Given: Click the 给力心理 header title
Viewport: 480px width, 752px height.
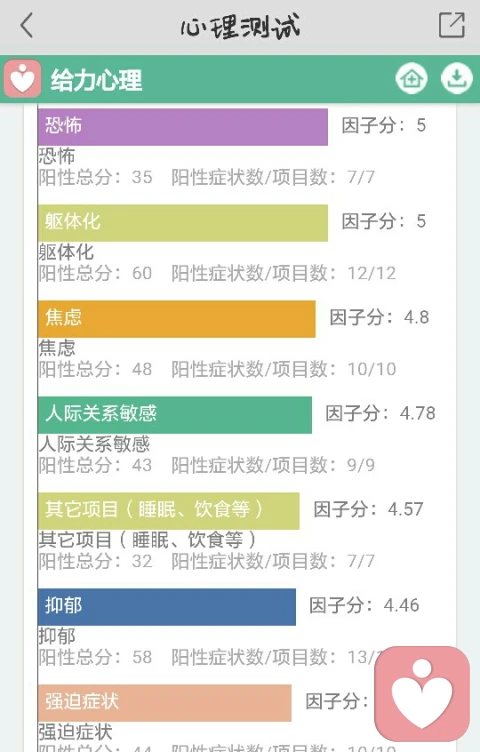Looking at the screenshot, I should click(96, 80).
